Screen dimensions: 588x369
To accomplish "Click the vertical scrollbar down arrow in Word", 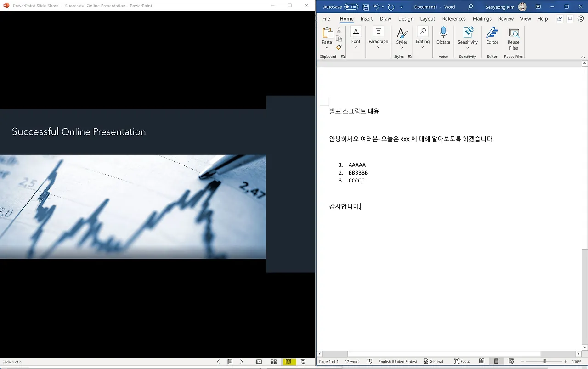I will coord(585,347).
